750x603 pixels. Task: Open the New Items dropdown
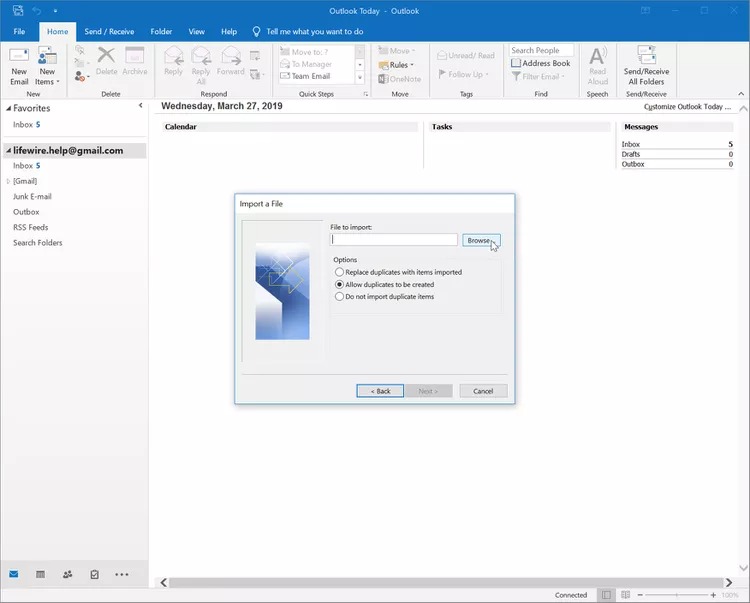click(46, 72)
